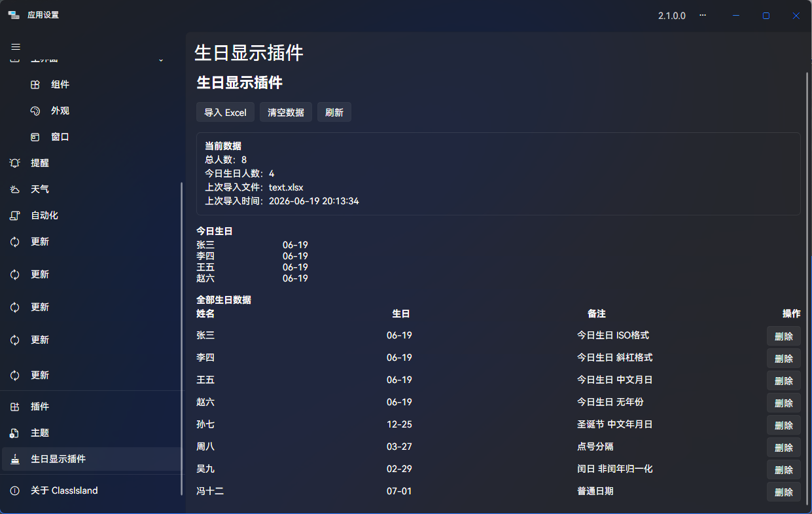Viewport: 812px width, 514px height.
Task: Click the note 普通日期
Action: click(x=595, y=491)
